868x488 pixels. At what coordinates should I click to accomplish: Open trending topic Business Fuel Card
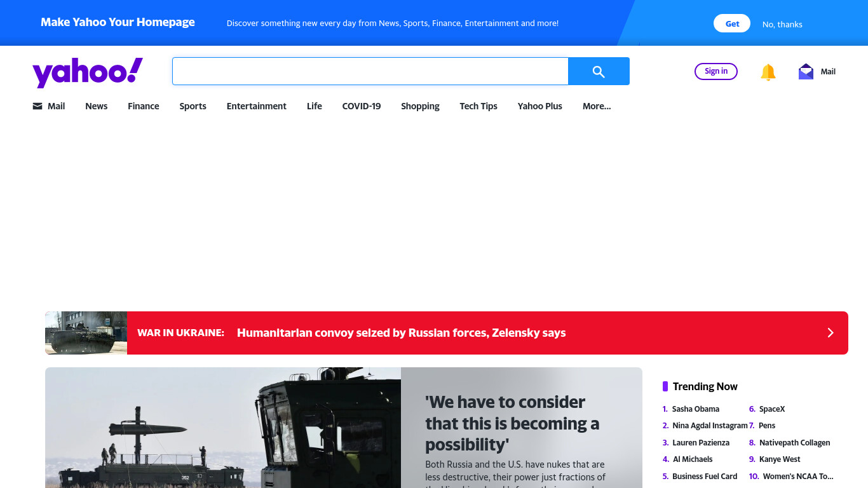click(705, 477)
